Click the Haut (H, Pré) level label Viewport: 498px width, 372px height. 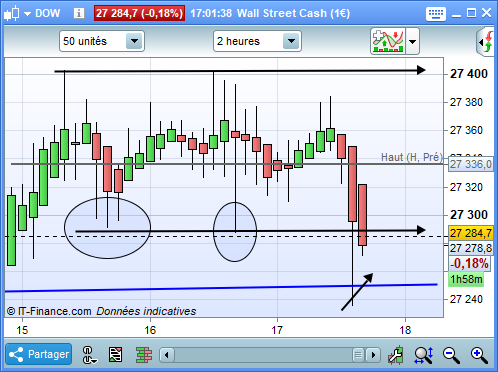pos(412,157)
